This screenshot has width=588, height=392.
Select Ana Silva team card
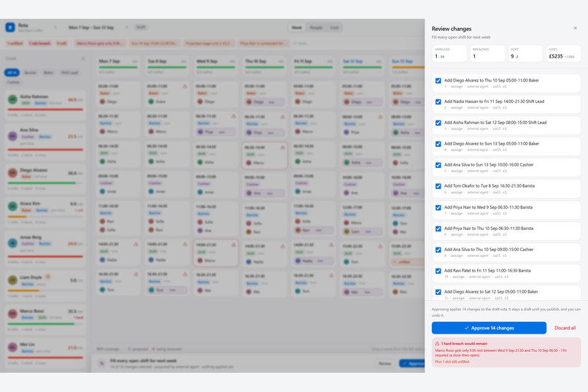point(45,141)
